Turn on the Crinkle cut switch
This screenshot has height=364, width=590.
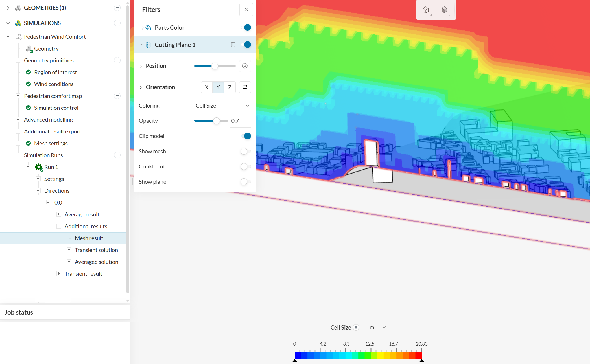(x=245, y=166)
